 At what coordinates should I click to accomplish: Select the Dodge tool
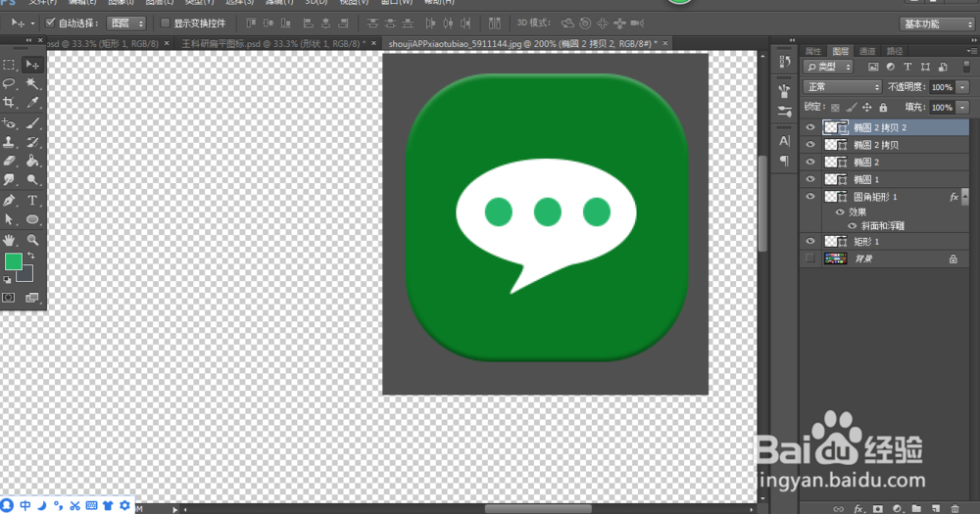(32, 180)
